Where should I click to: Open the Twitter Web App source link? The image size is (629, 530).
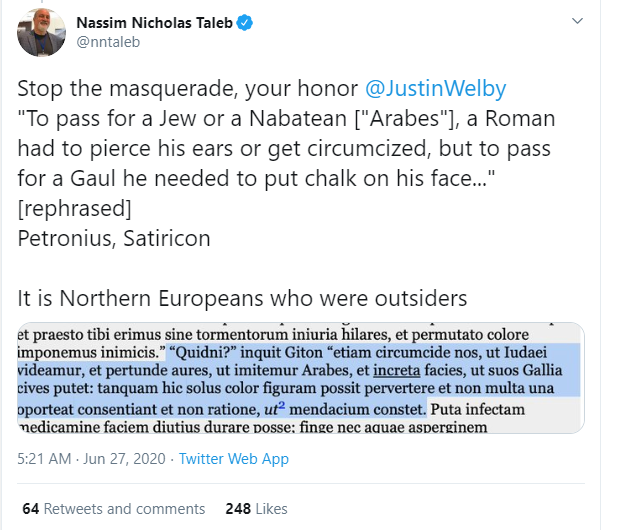point(234,459)
